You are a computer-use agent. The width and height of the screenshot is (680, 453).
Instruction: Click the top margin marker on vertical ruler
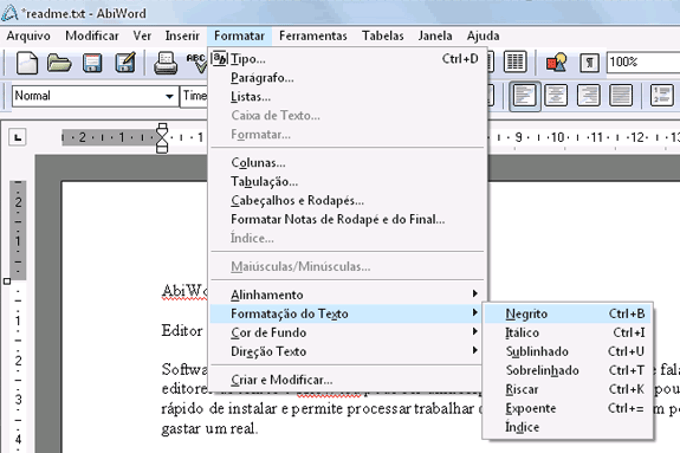[x=7, y=281]
